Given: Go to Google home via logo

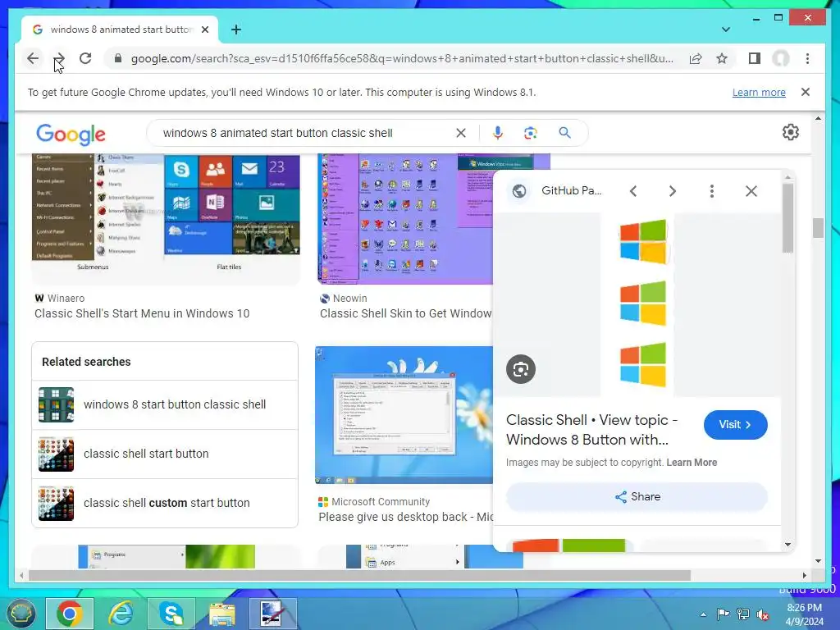Looking at the screenshot, I should pyautogui.click(x=71, y=134).
